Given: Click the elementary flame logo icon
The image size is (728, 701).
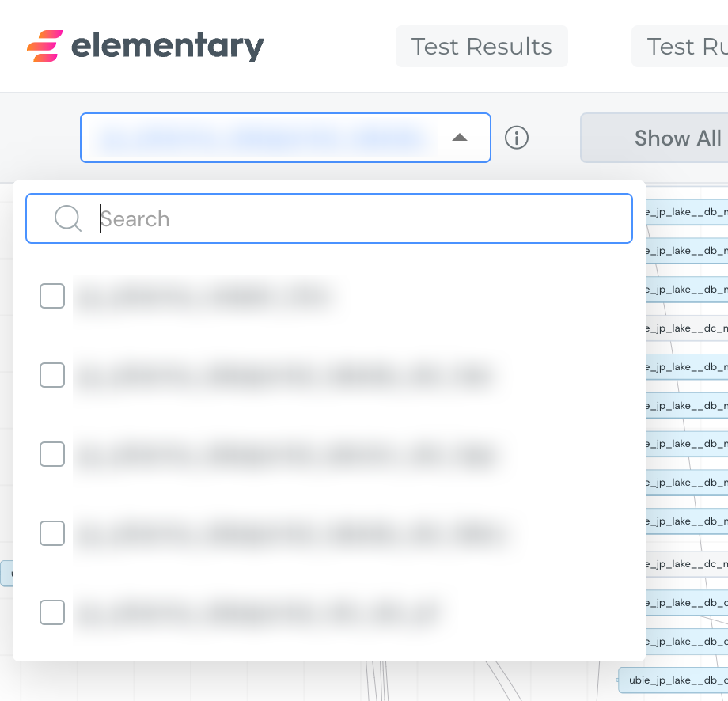Looking at the screenshot, I should [x=45, y=47].
